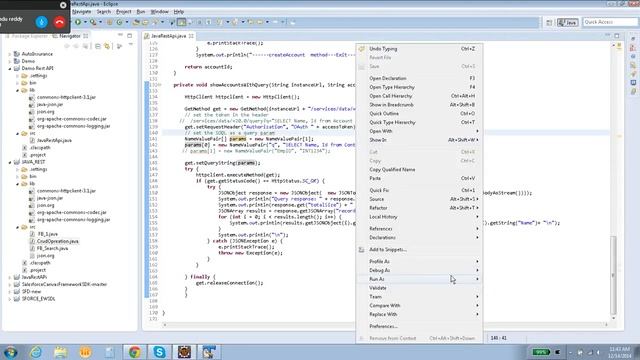Click the Open Perspective icon
Viewport: 640px width, 360px height.
[549, 22]
